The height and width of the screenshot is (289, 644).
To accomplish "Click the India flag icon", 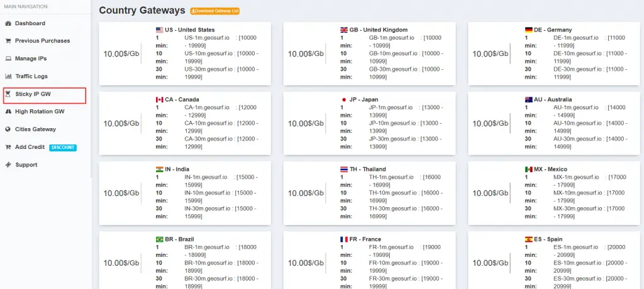I will pyautogui.click(x=159, y=170).
